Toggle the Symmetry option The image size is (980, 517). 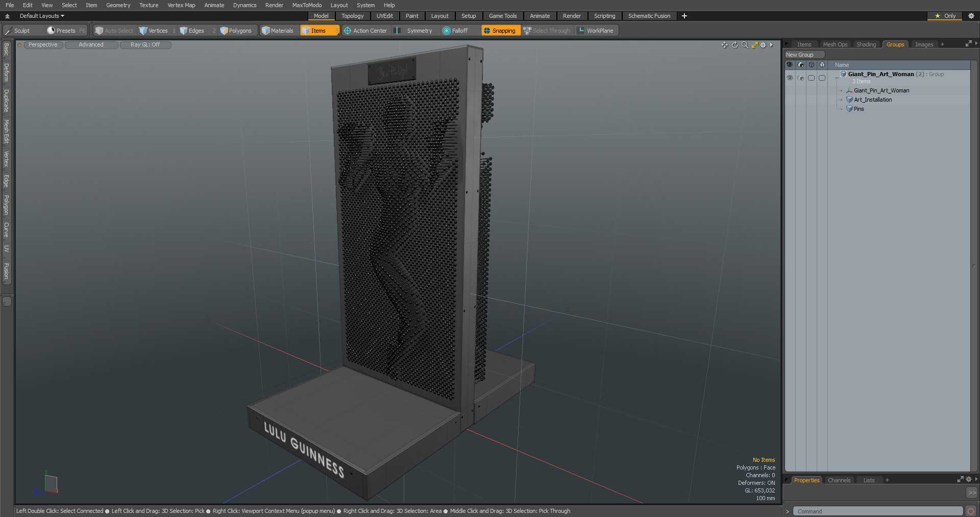[x=414, y=31]
